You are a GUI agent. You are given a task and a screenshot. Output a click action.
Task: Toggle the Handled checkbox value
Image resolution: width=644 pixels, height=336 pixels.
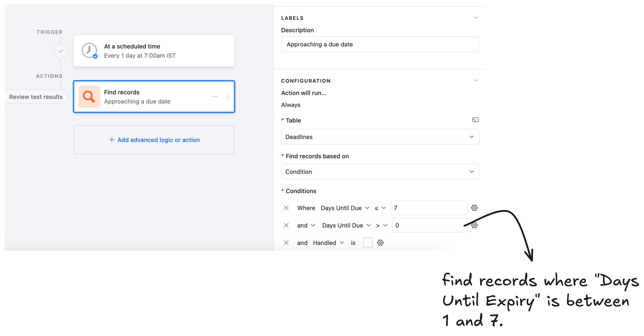(367, 243)
